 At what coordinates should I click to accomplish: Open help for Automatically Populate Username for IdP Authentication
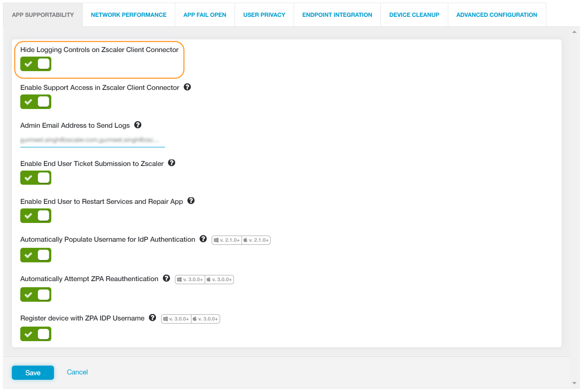click(x=203, y=239)
